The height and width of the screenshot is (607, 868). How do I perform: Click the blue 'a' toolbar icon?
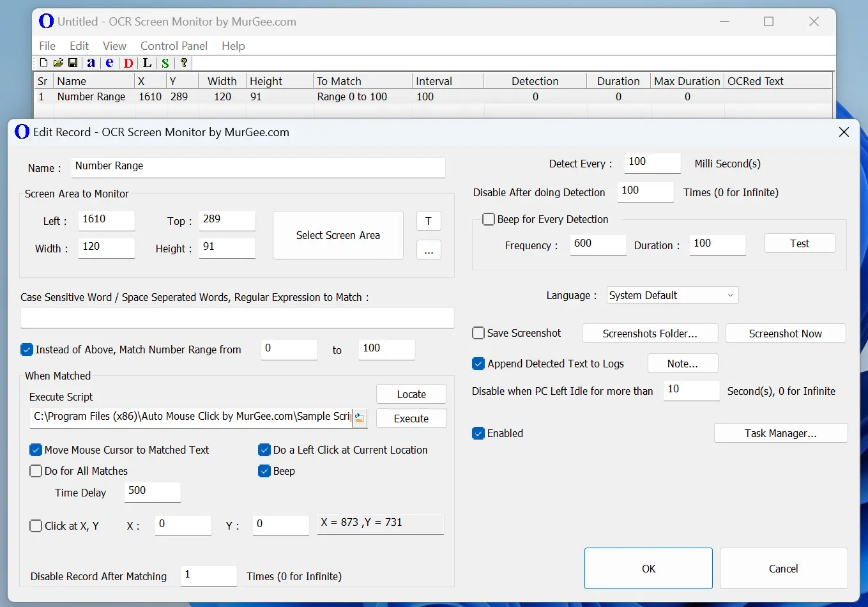(x=91, y=63)
